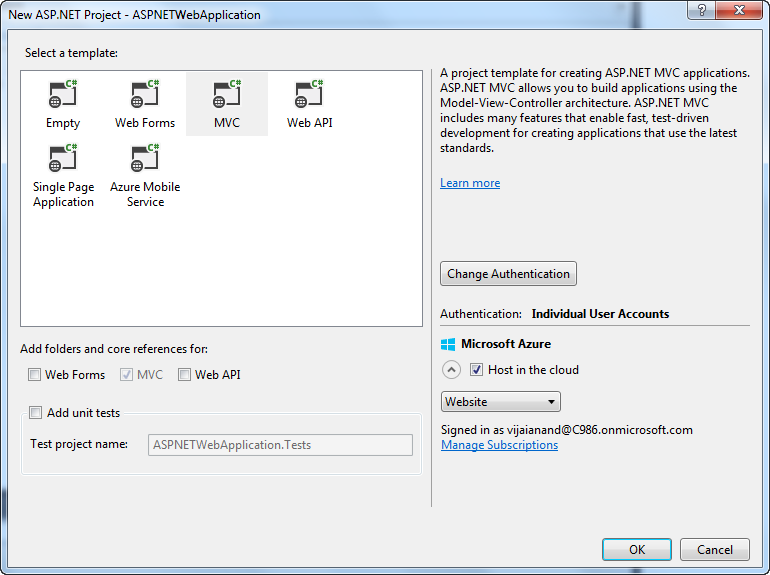Screen dimensions: 770x575
Task: Check the Web API references checkbox
Action: 184,375
